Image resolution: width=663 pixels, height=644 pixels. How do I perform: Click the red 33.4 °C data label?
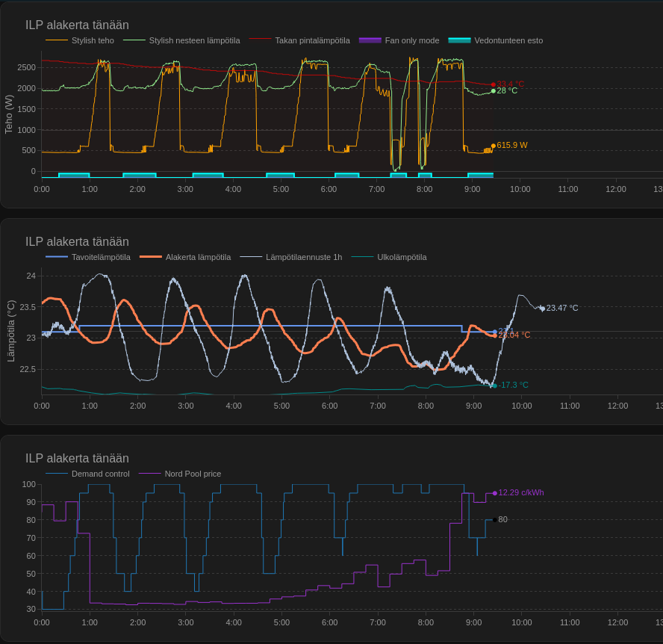[x=511, y=84]
